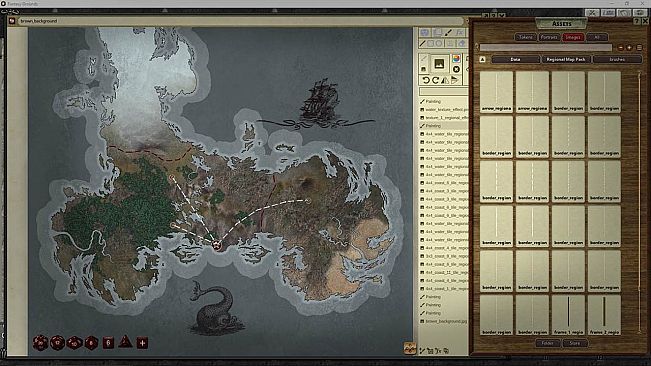Select the d12 die icon
This screenshot has width=651, height=366.
coord(57,343)
